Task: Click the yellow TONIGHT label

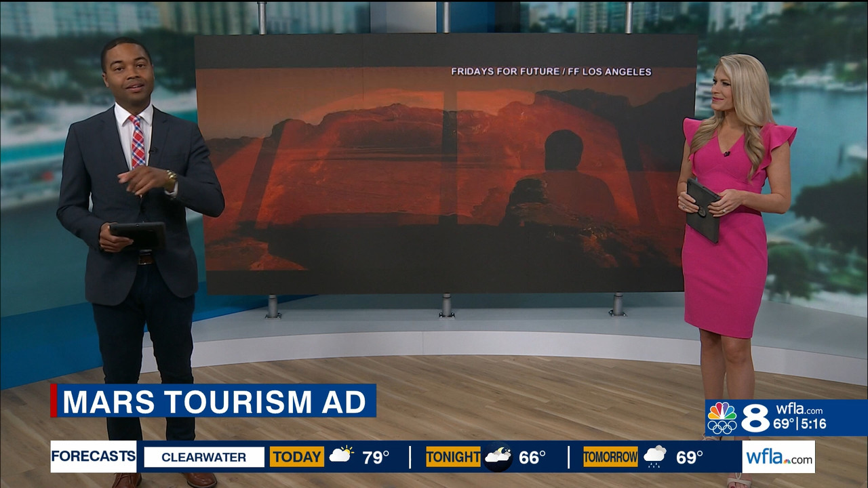Action: tap(453, 457)
